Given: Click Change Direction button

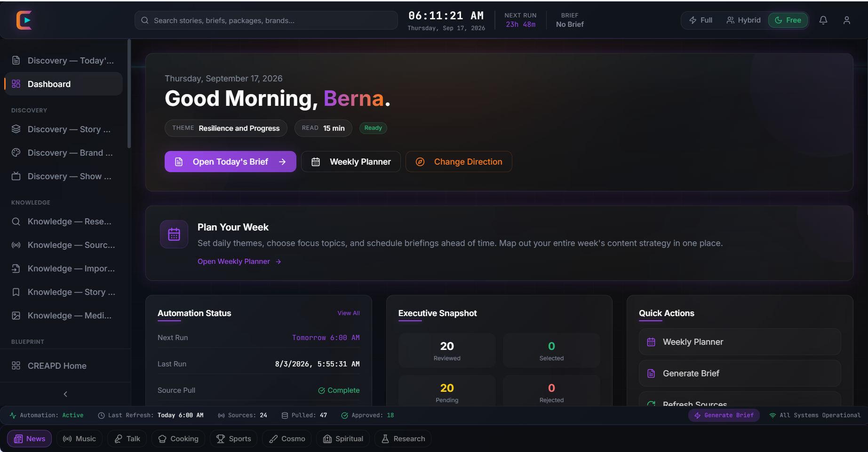Looking at the screenshot, I should click(459, 161).
